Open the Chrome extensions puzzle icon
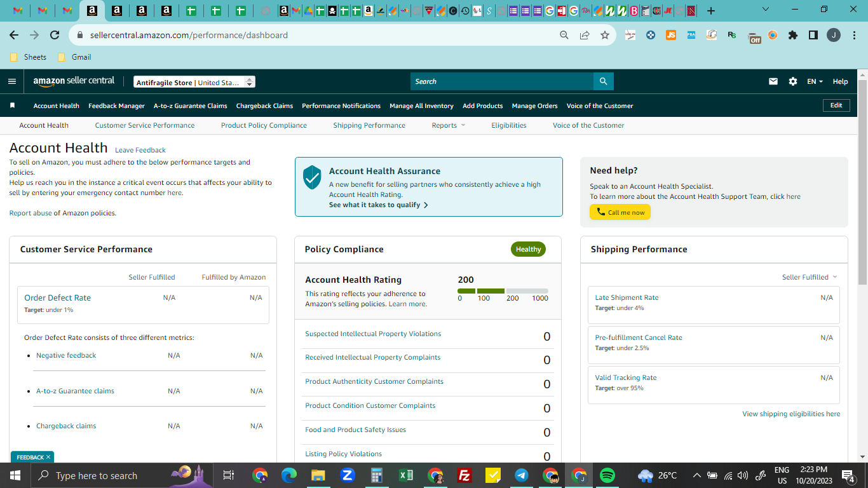 pyautogui.click(x=792, y=36)
